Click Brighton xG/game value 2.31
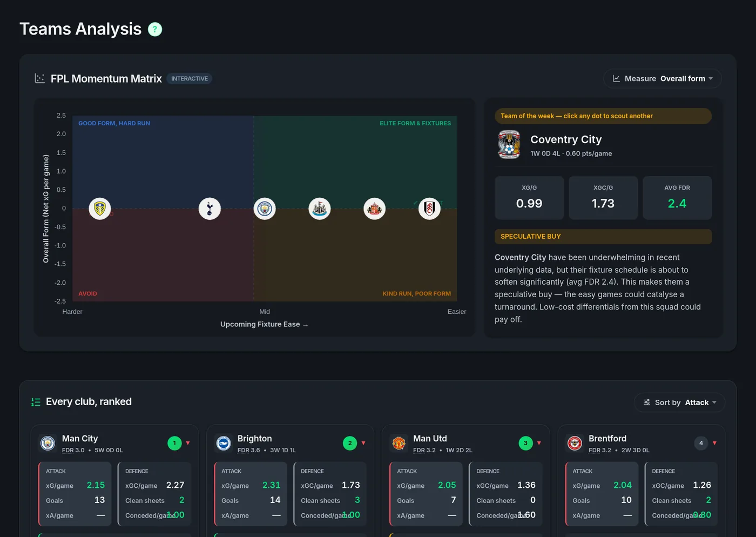Viewport: 756px width, 537px height. pos(272,485)
